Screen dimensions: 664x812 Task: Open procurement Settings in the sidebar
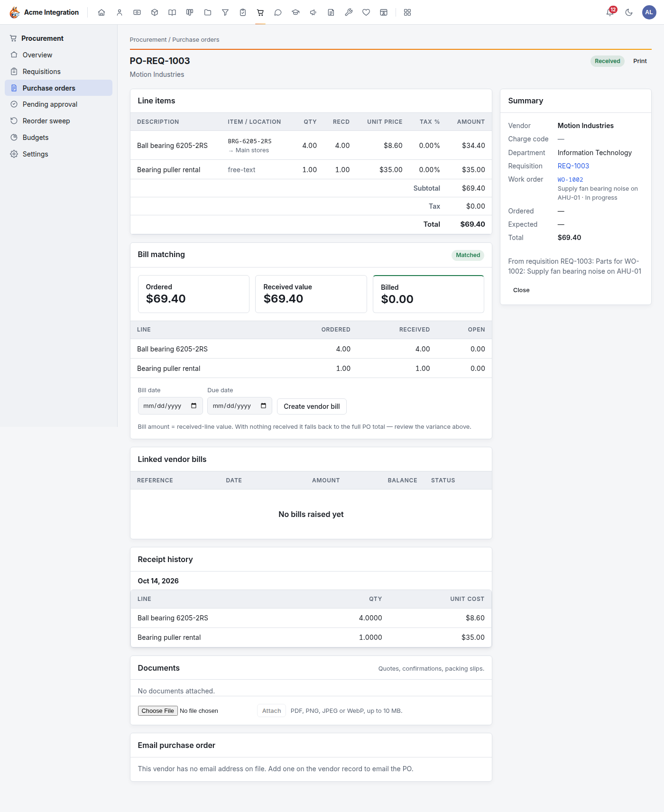coord(59,154)
